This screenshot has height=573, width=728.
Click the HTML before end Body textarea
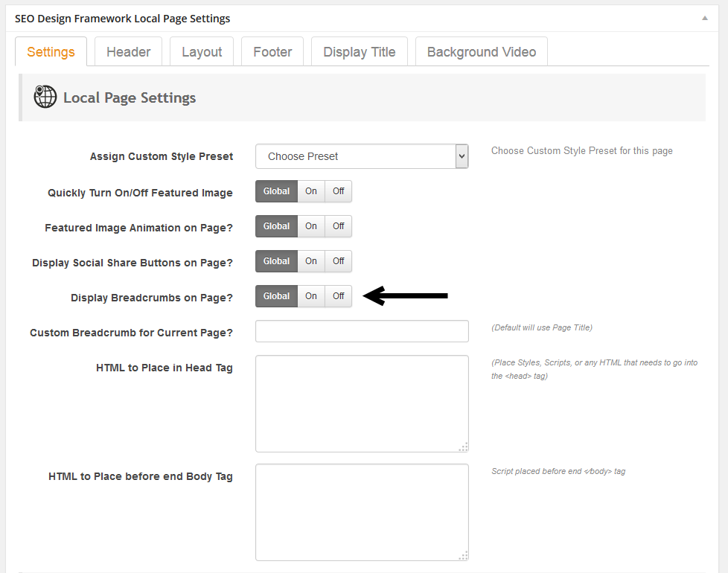362,512
